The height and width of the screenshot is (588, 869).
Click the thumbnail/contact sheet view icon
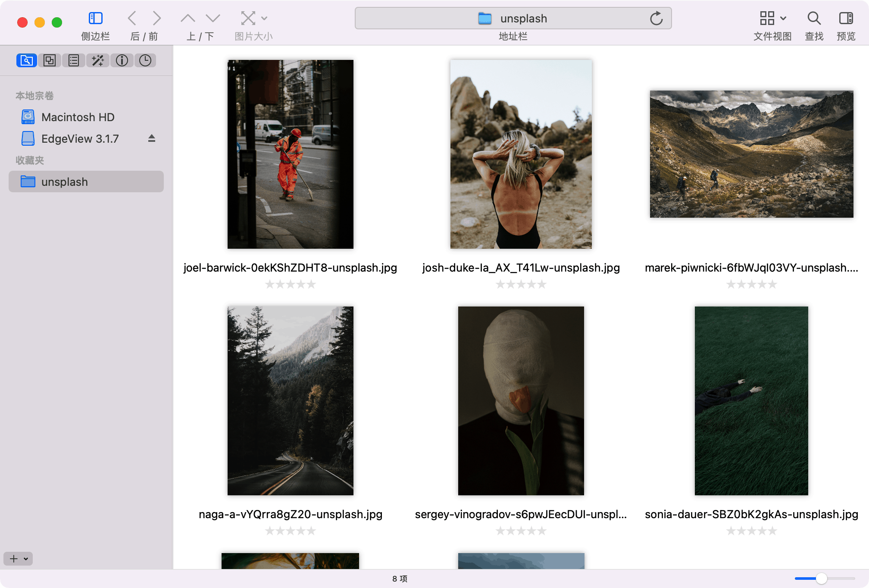pyautogui.click(x=50, y=60)
